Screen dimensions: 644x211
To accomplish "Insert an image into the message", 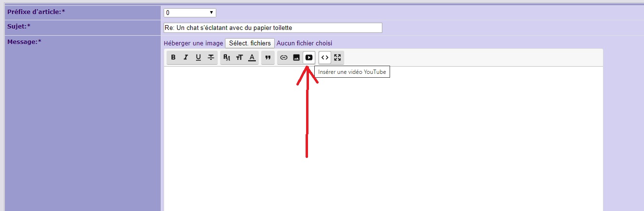I will point(296,57).
